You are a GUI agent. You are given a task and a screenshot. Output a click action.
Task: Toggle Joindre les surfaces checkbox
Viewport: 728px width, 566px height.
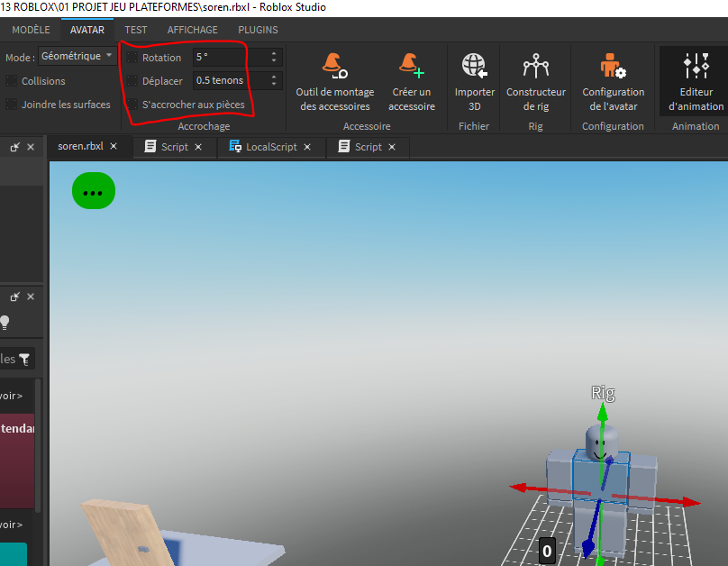(x=11, y=104)
